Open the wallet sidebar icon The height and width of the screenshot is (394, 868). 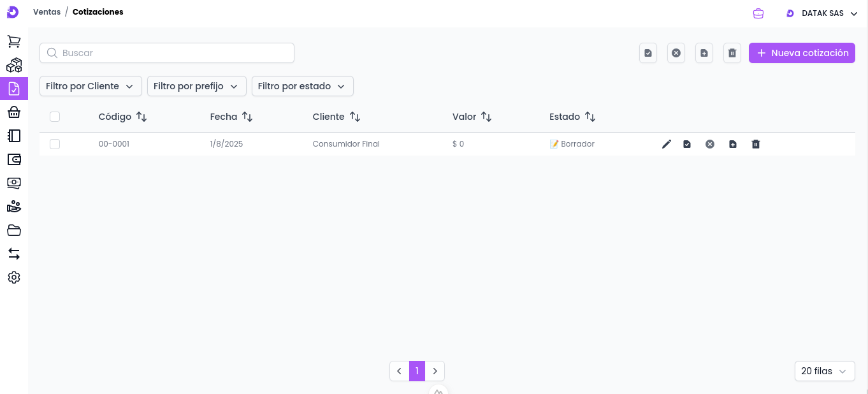click(x=14, y=159)
